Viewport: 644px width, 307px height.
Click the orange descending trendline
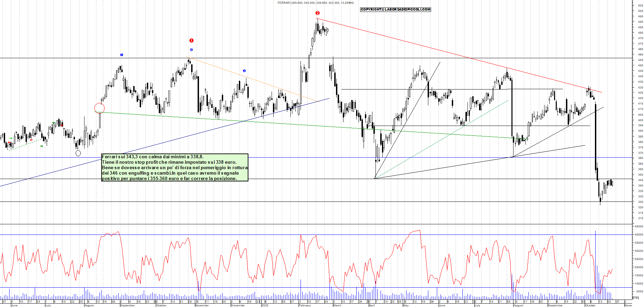pyautogui.click(x=252, y=79)
